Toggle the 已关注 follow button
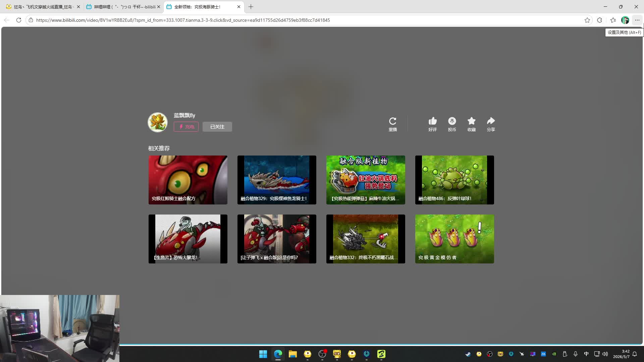The width and height of the screenshot is (644, 362). tap(217, 127)
